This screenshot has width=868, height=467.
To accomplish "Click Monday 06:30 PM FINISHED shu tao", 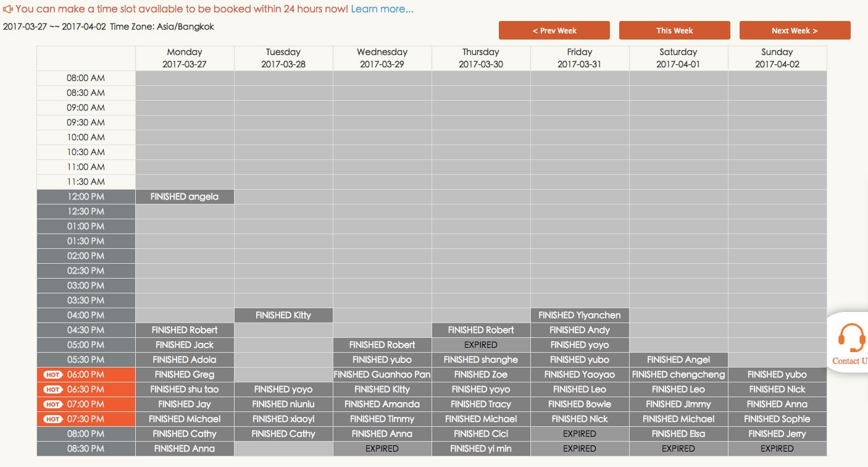I will [185, 389].
